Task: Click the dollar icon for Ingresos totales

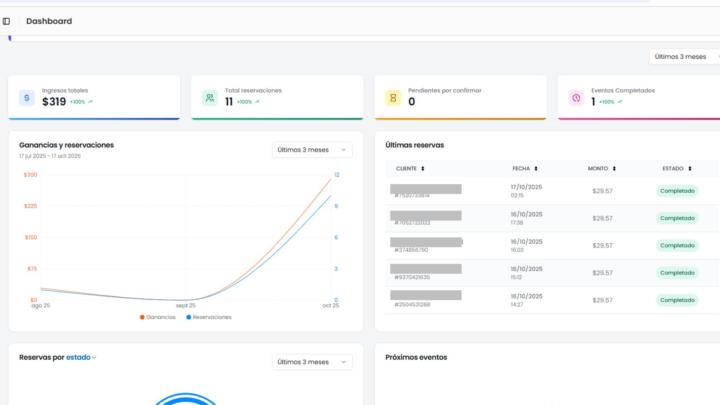Action: click(x=27, y=98)
